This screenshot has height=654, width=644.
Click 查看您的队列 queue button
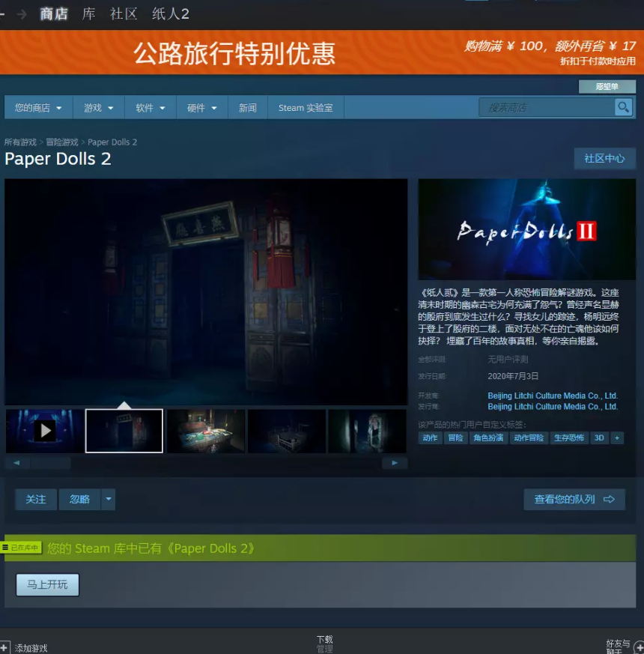click(574, 499)
